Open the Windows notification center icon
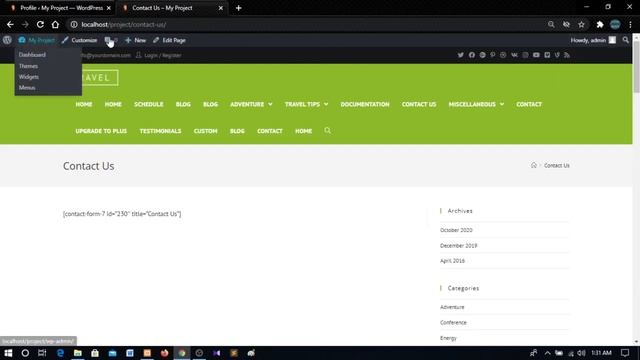This screenshot has height=360, width=640. [x=625, y=353]
